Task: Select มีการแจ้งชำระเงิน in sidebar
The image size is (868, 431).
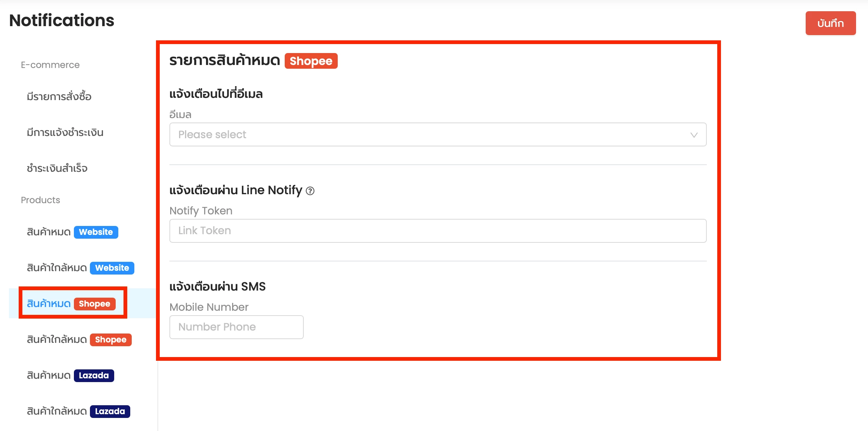Action: tap(65, 132)
